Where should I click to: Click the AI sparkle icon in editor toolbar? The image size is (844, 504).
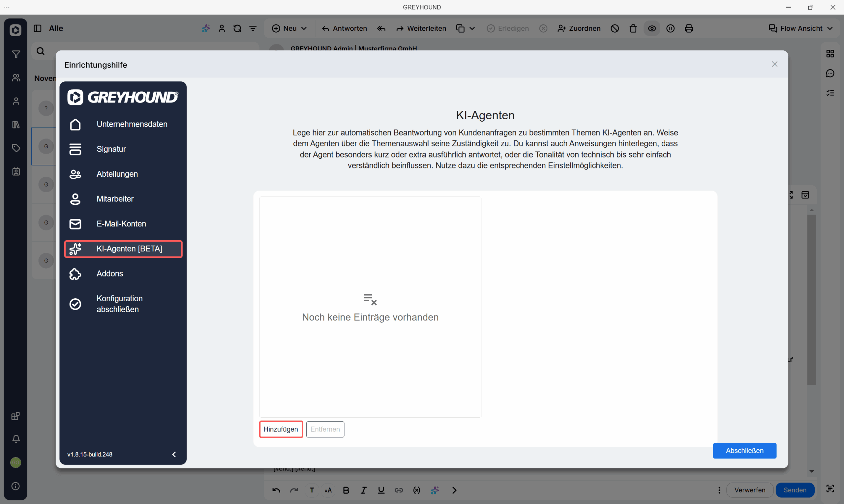tap(435, 490)
